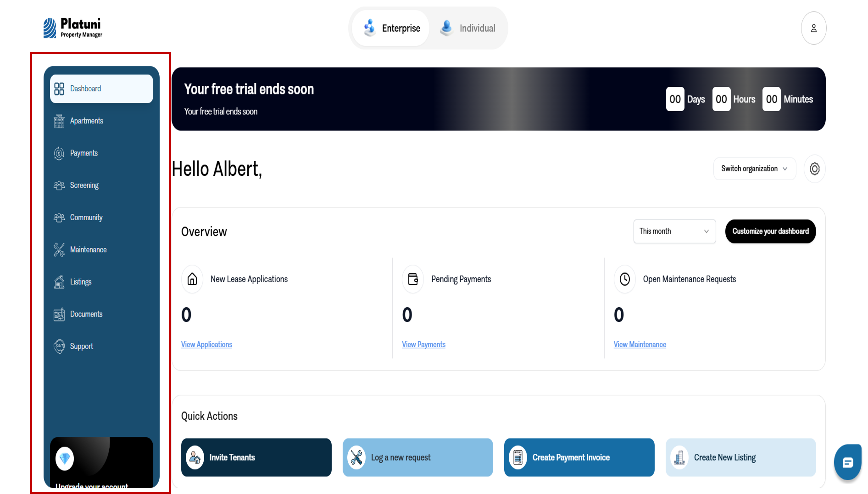Open Documents from the sidebar

101,314
